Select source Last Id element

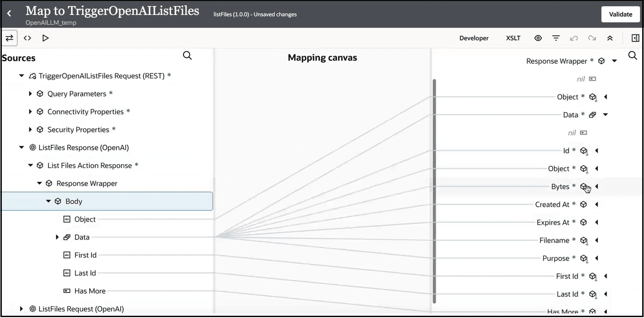pyautogui.click(x=85, y=273)
